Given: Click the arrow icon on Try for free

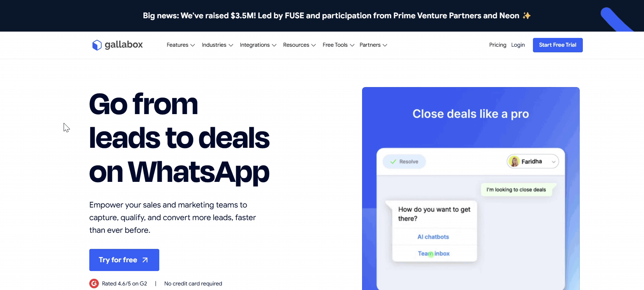Looking at the screenshot, I should (x=145, y=260).
